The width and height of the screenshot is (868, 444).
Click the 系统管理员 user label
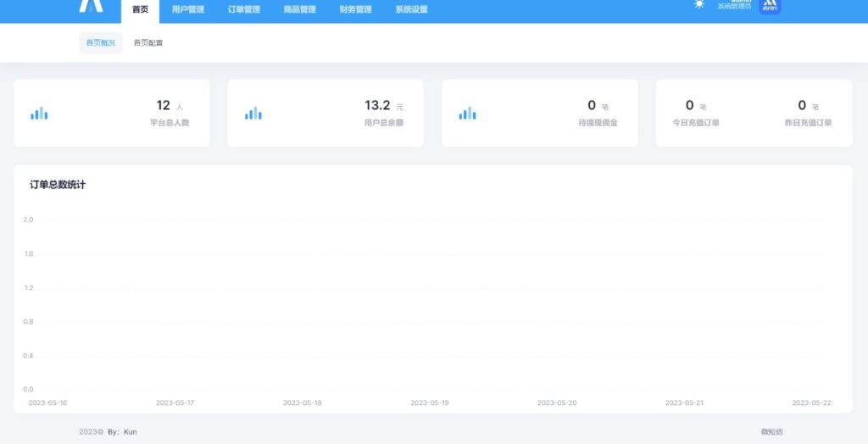point(734,7)
